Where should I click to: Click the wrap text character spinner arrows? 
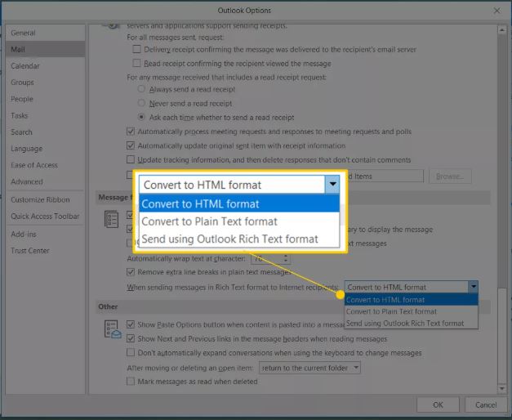click(x=285, y=258)
